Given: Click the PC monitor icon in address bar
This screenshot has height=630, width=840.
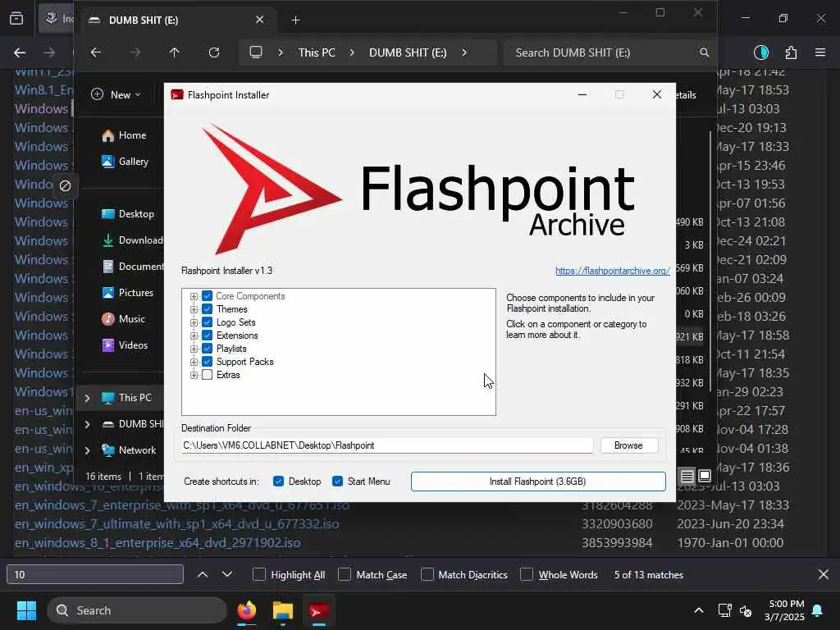Looking at the screenshot, I should (x=256, y=52).
